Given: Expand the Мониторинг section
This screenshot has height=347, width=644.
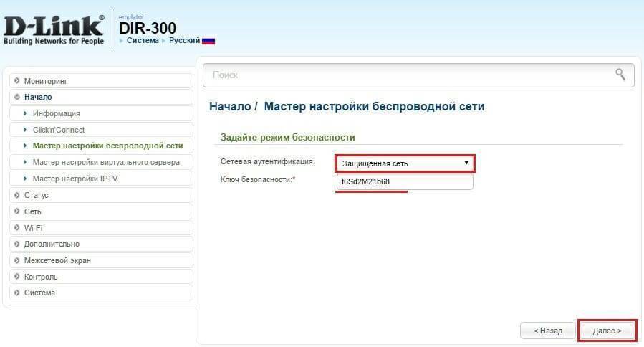Looking at the screenshot, I should 46,81.
